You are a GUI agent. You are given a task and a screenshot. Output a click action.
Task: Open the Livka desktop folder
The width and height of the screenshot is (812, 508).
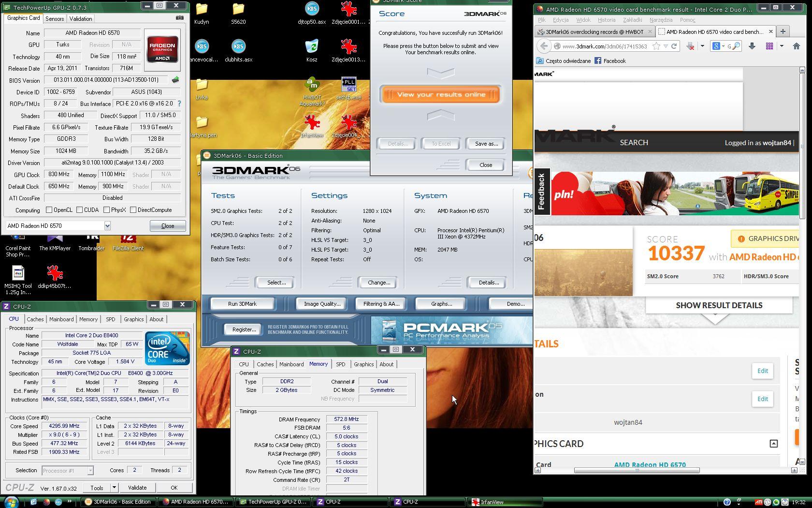[202, 89]
